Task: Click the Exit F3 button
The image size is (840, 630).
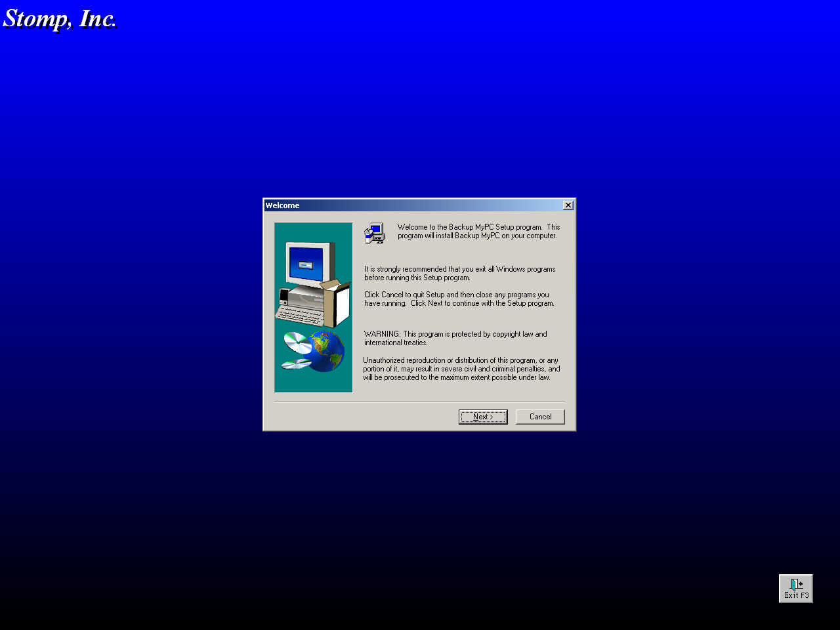Action: 796,589
